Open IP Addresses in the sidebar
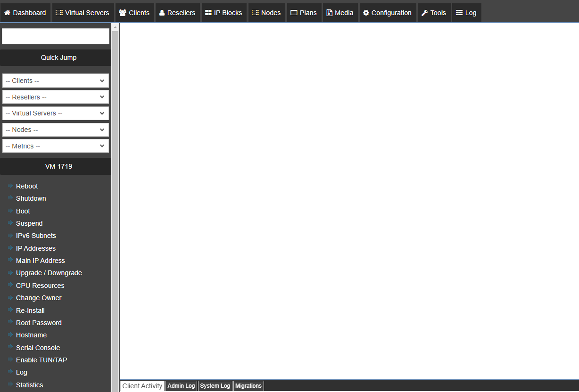Image resolution: width=579 pixels, height=392 pixels. [x=36, y=248]
